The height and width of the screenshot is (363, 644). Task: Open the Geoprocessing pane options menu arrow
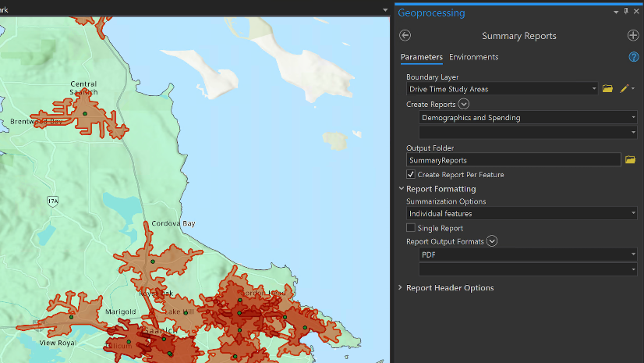pos(614,12)
